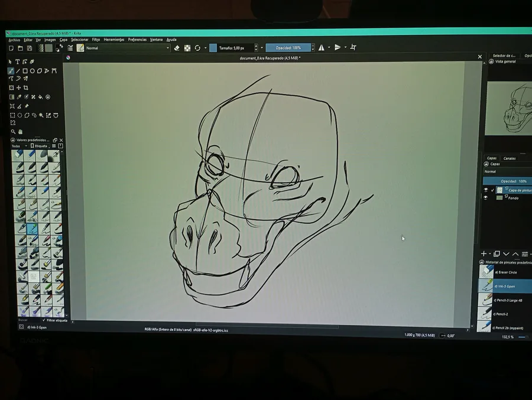Select the Rectangular Selection tool
The image size is (532, 400).
pos(12,115)
